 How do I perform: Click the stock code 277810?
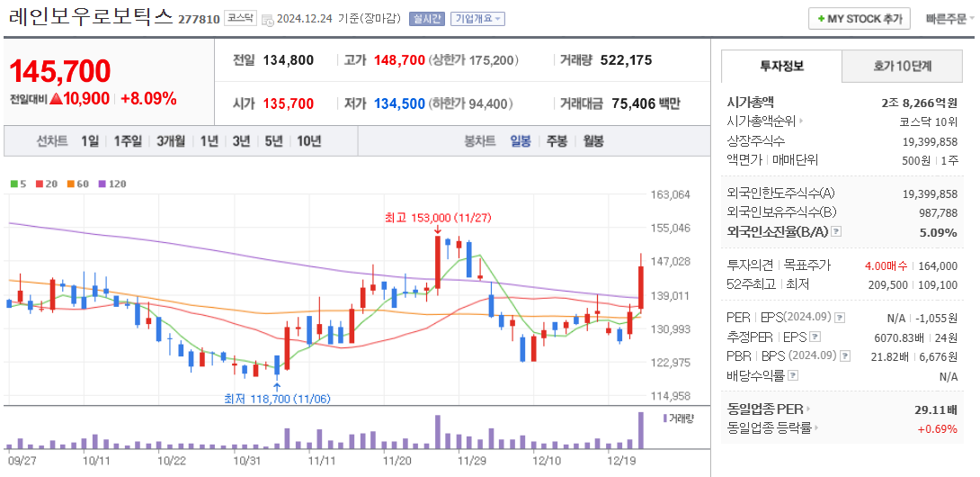point(199,19)
